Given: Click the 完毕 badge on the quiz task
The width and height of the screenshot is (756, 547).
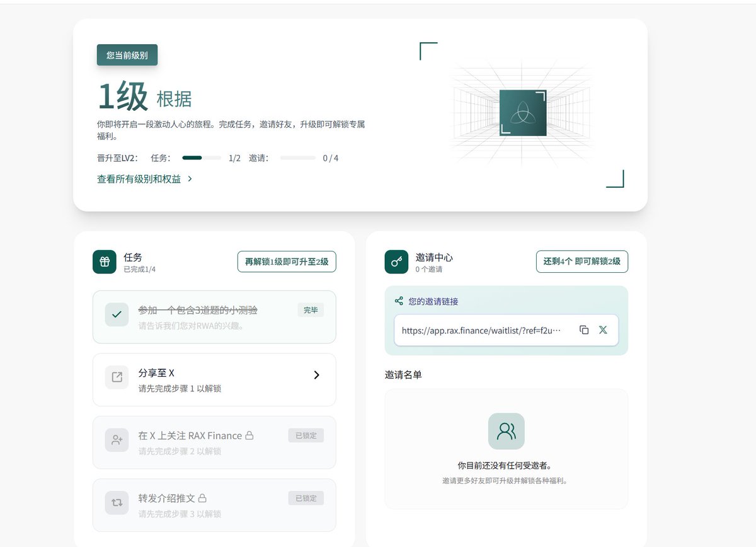Looking at the screenshot, I should (x=311, y=310).
